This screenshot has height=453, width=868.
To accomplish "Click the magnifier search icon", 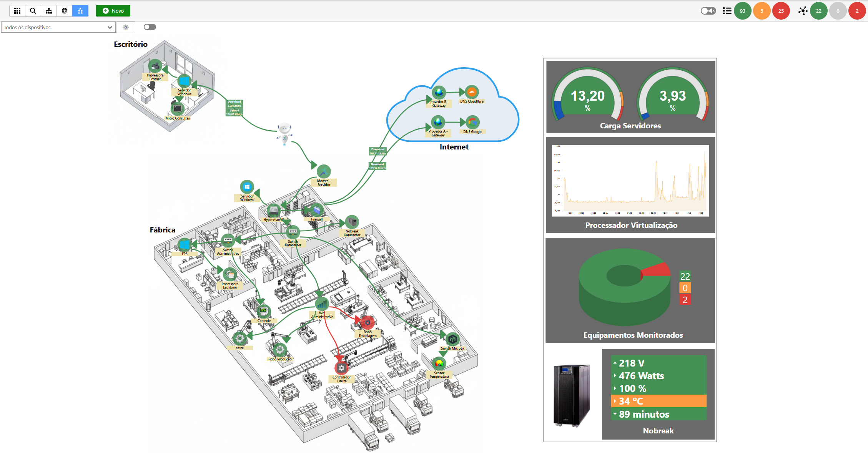I will 33,11.
